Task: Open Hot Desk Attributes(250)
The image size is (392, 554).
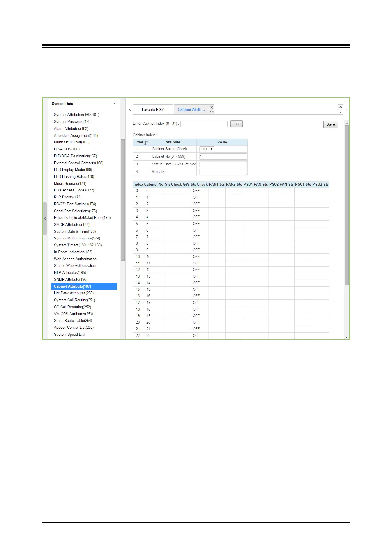Action: click(74, 293)
